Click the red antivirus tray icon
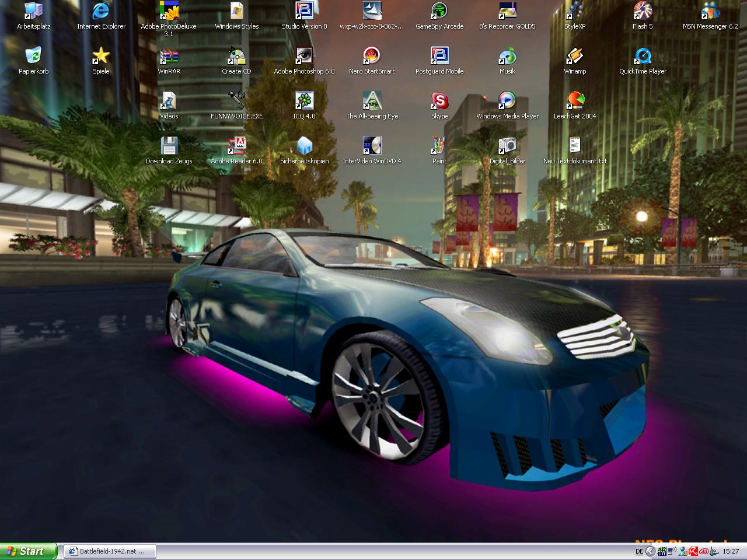 tap(693, 551)
